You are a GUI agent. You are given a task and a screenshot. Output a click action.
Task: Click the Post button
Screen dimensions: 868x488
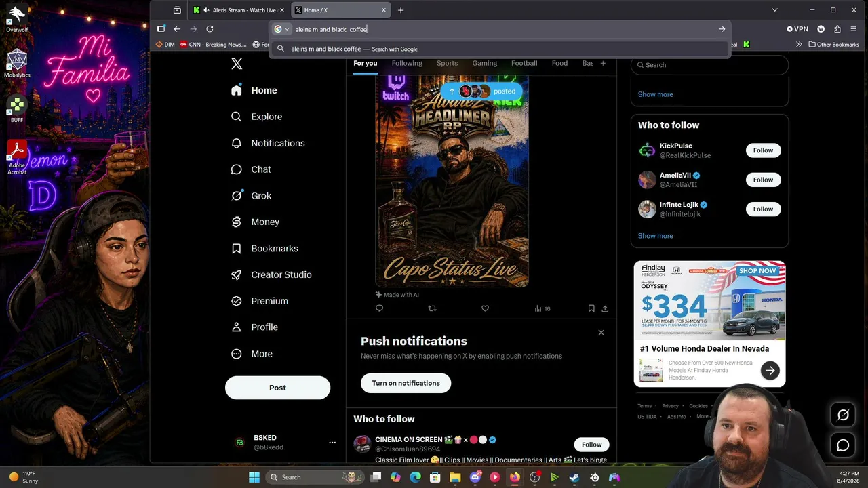[x=277, y=388]
